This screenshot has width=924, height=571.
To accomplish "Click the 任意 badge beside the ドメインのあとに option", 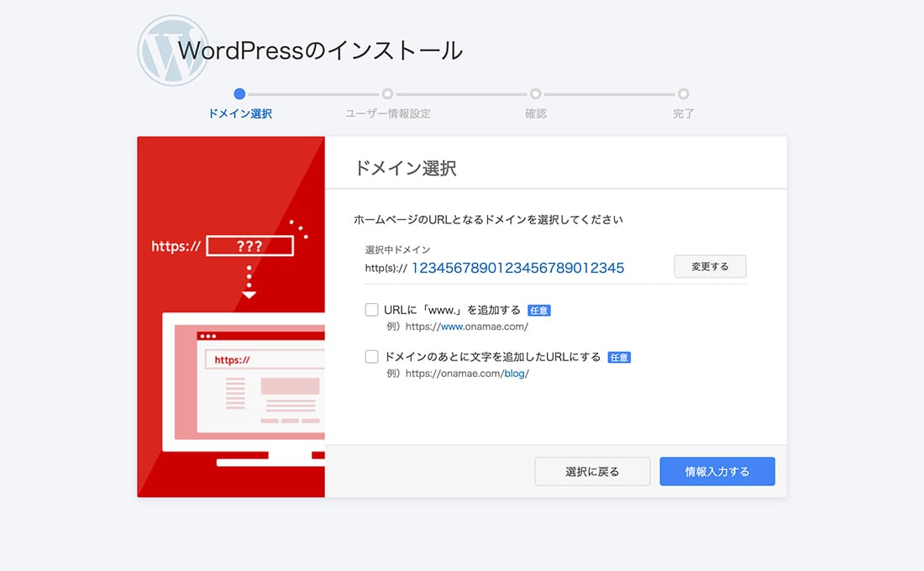I will click(619, 357).
